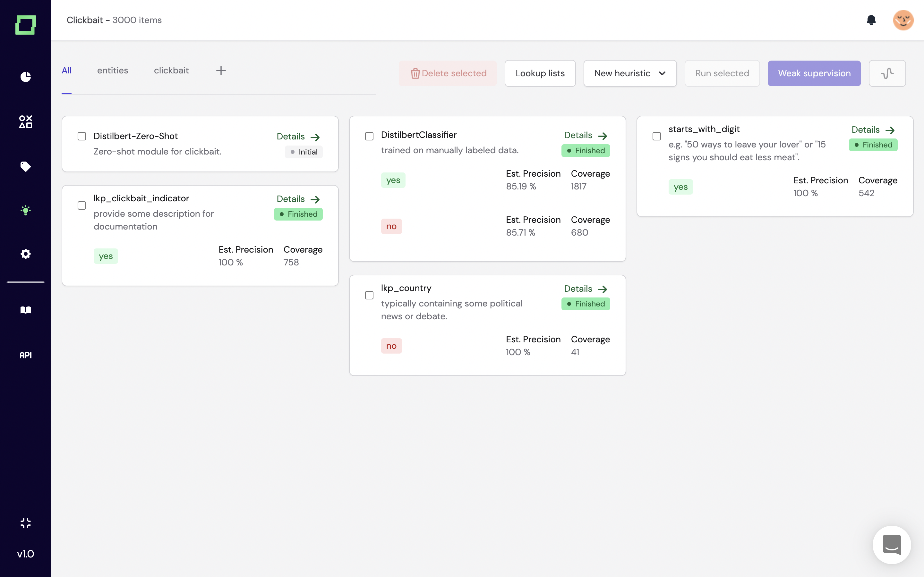Click the user avatar in top right
Viewport: 924px width, 577px height.
click(903, 20)
